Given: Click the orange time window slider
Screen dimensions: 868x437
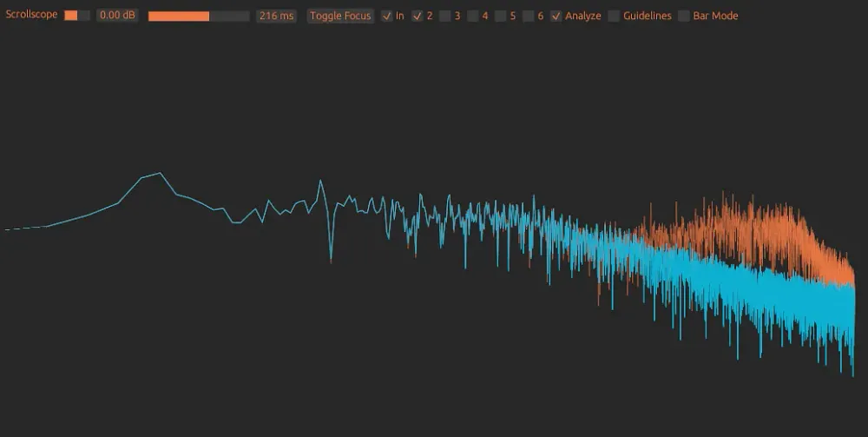Looking at the screenshot, I should coord(198,16).
